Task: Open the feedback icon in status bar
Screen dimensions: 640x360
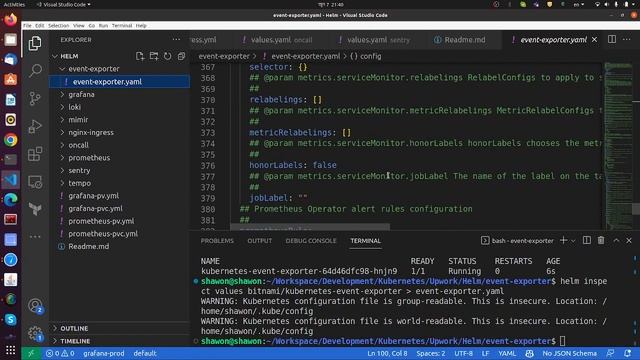Action: coord(611,353)
